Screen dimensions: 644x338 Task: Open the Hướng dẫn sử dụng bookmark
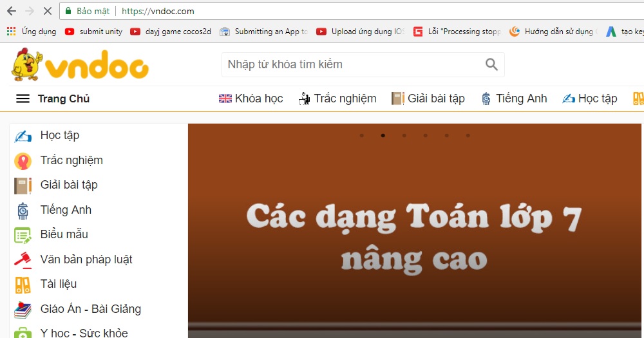[x=553, y=32]
